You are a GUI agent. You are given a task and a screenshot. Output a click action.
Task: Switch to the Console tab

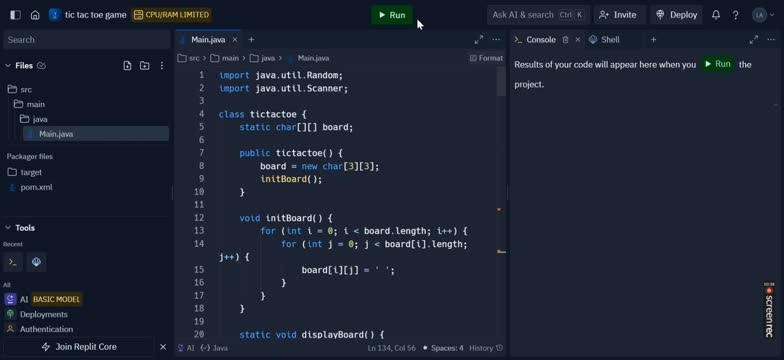[x=535, y=40]
